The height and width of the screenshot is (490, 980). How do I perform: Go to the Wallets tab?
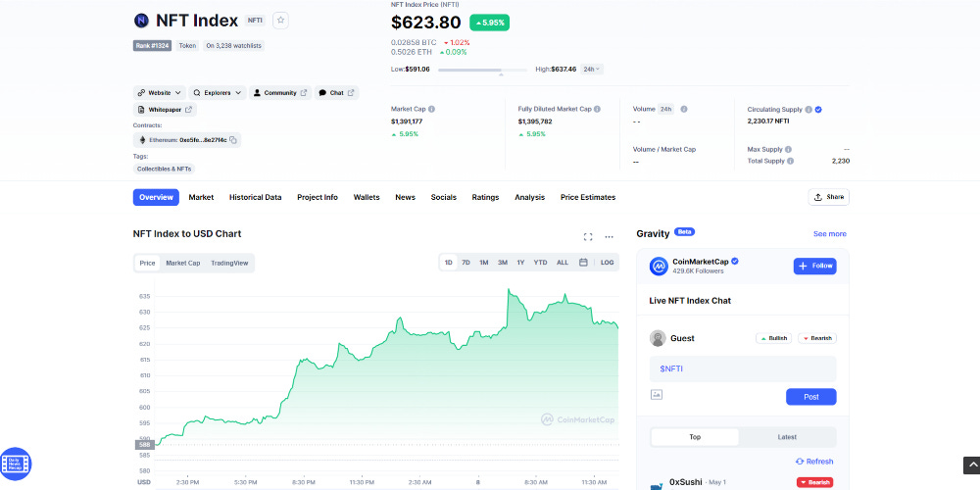click(x=367, y=198)
